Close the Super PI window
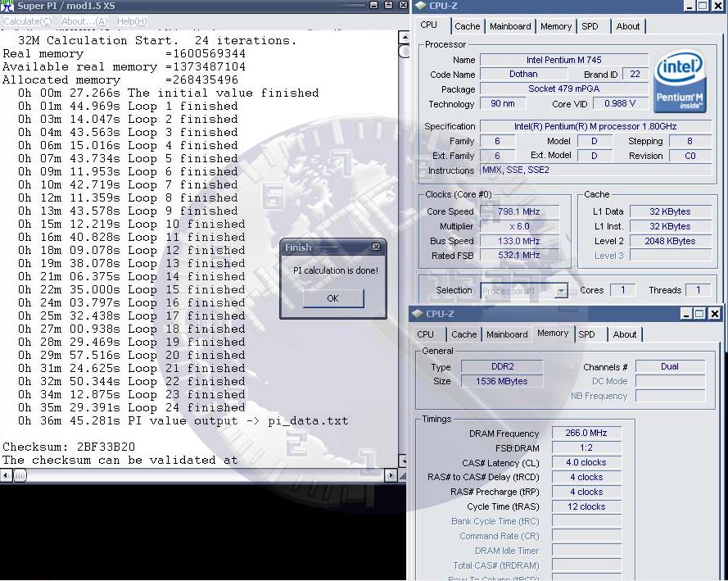 click(x=403, y=5)
